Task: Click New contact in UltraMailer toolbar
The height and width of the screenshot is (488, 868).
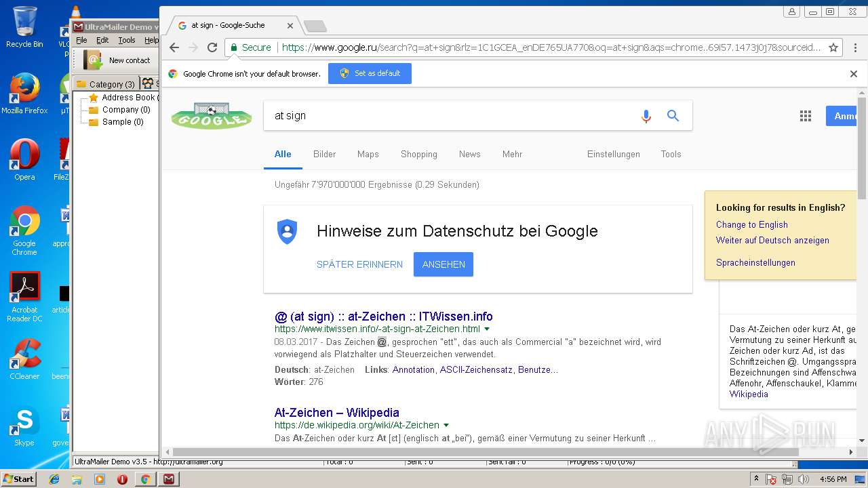Action: (x=117, y=60)
